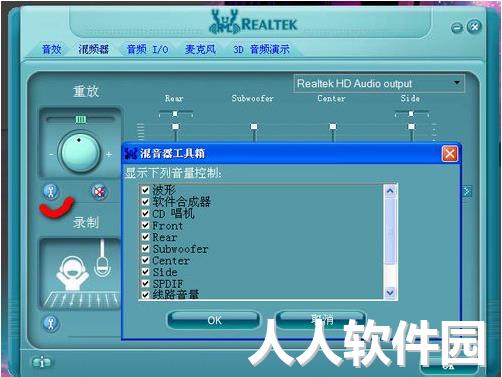Click the Subwoofer channel label above sliders

point(252,98)
